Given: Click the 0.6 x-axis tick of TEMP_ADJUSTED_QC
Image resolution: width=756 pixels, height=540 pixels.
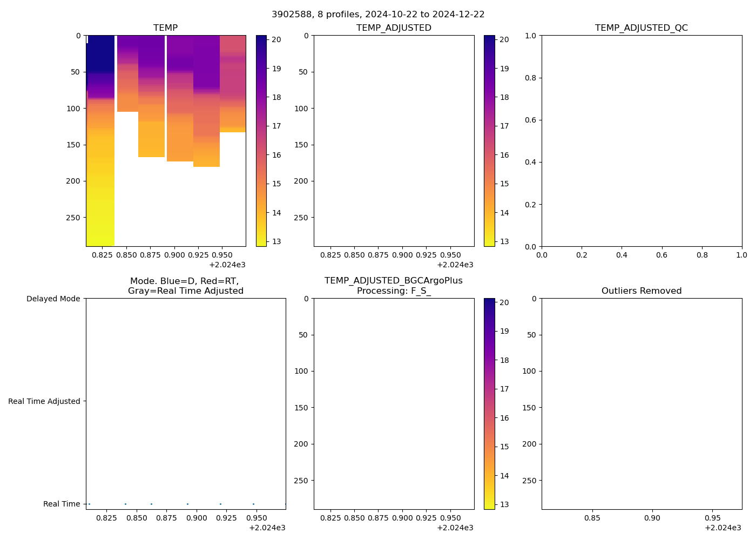Looking at the screenshot, I should (661, 255).
